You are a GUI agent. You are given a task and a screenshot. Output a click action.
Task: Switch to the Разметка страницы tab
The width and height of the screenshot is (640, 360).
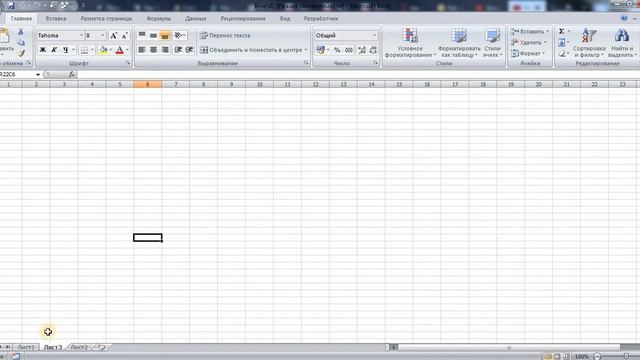(x=106, y=19)
